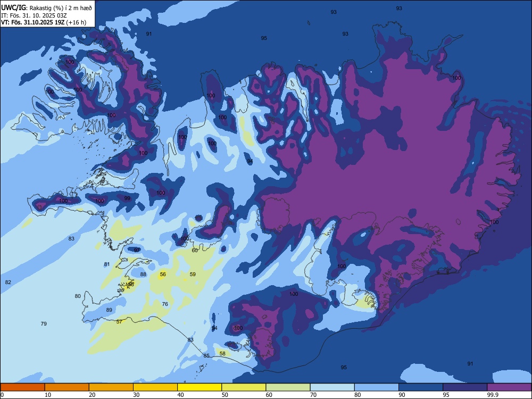Image resolution: width=532 pixels, height=399 pixels.
Task: Select the orange 10–20 legend color band
Action: (x=67, y=387)
